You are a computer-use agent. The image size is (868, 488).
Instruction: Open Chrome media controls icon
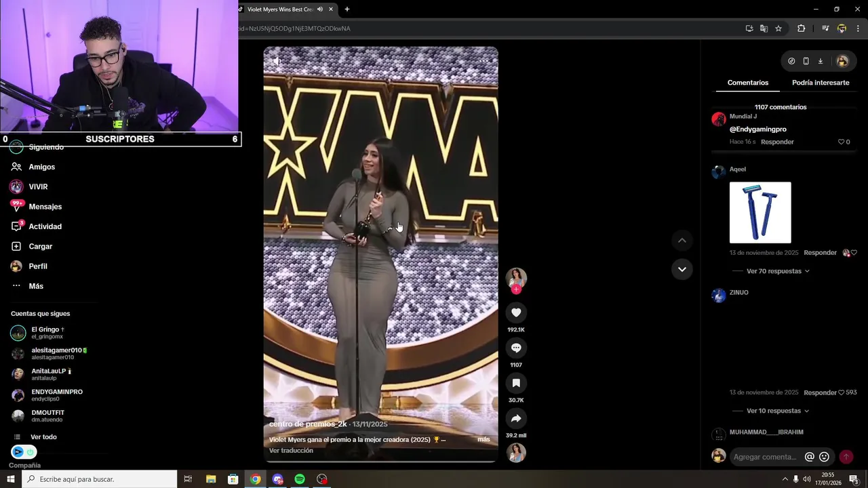tap(825, 28)
